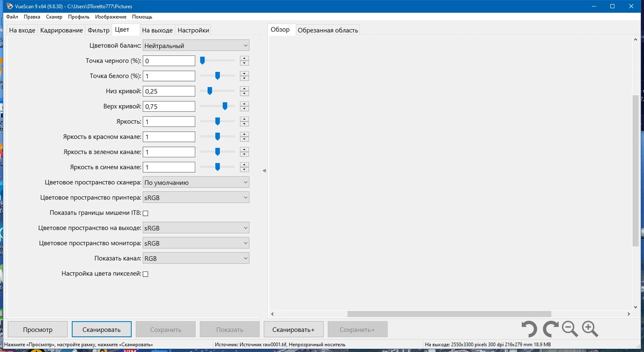The image size is (644, 352).
Task: Switch to the На входе tab
Action: 22,30
